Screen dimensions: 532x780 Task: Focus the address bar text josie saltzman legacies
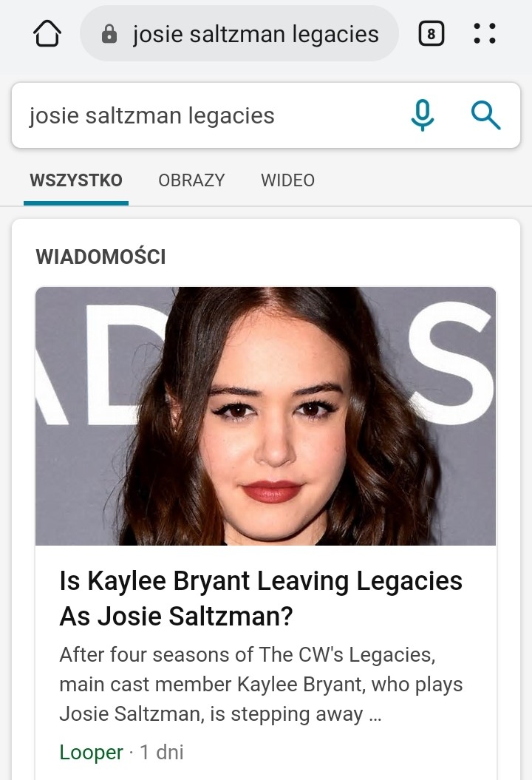coord(256,34)
